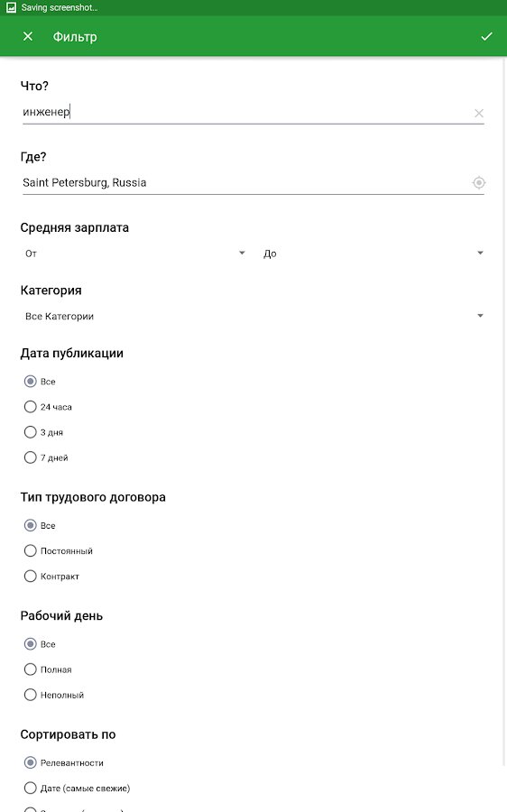Tap the screenshot notification icon in status bar

point(11,7)
